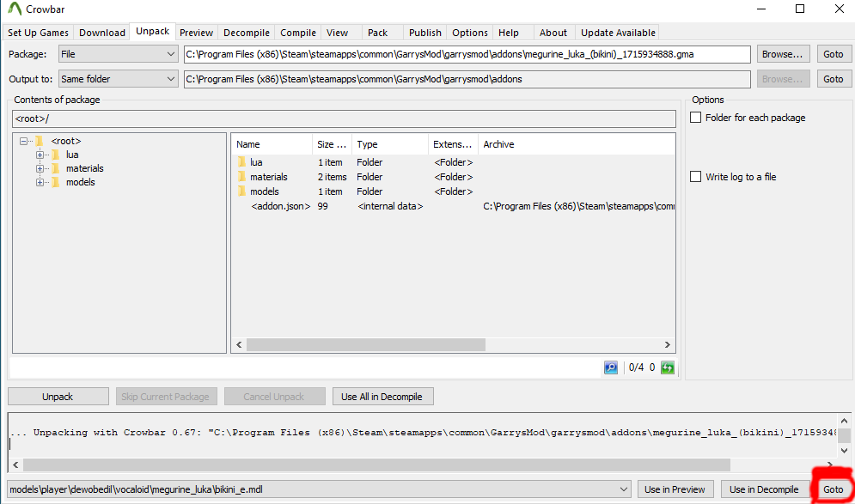Click the lua folder icon in file list
Screen dimensions: 855x504
[241, 162]
